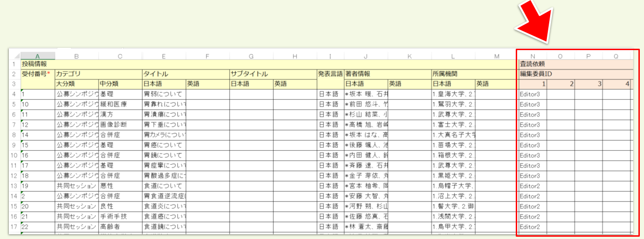644x239 pixels.
Task: Click affiliation cell 大真名子大学
Action: coord(453,135)
